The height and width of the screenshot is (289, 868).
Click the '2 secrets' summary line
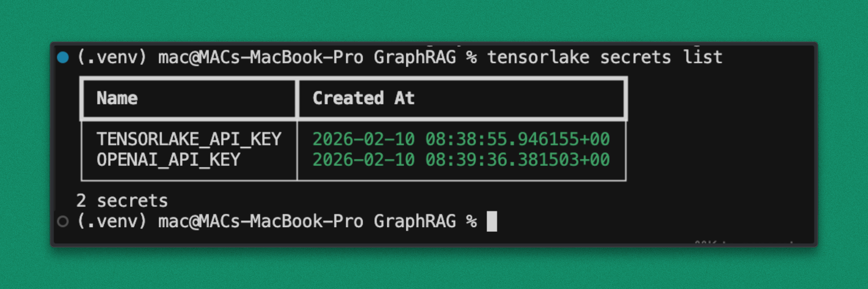[x=122, y=201]
